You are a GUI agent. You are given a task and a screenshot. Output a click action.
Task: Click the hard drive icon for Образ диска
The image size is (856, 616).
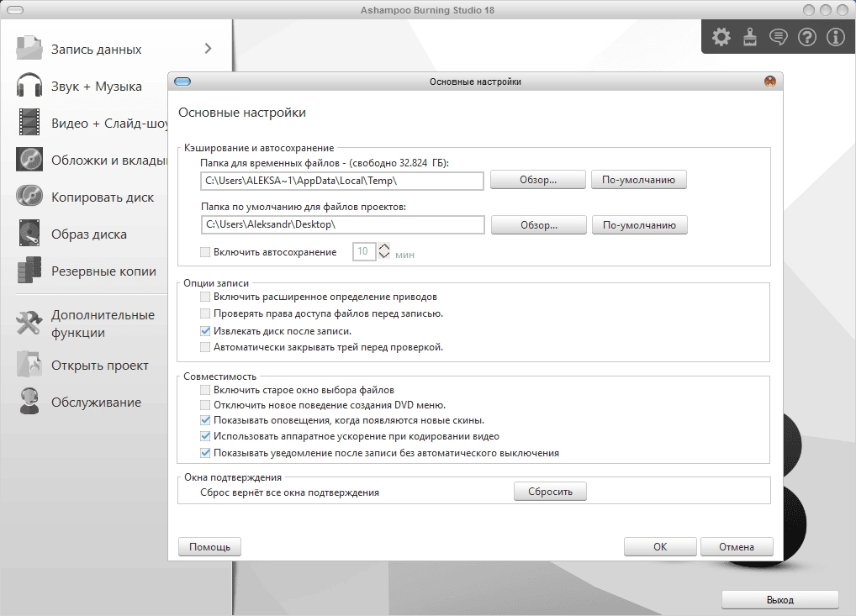[29, 233]
